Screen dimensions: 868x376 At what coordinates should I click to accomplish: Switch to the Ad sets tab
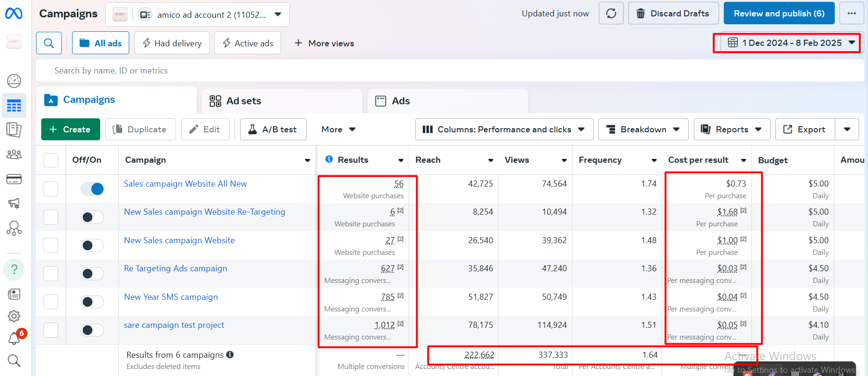[x=243, y=101]
